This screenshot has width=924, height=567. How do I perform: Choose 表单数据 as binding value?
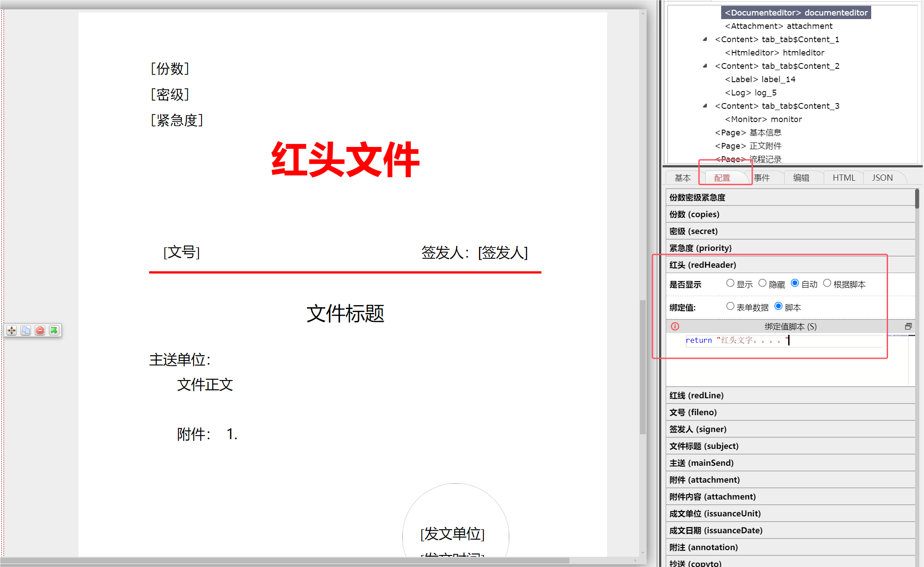730,306
